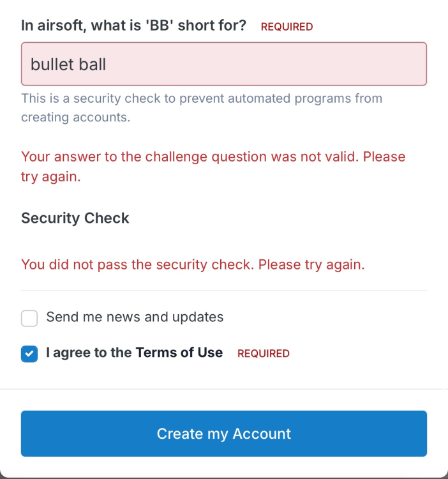
Task: Click the 'Security Check' heading
Action: pos(75,218)
